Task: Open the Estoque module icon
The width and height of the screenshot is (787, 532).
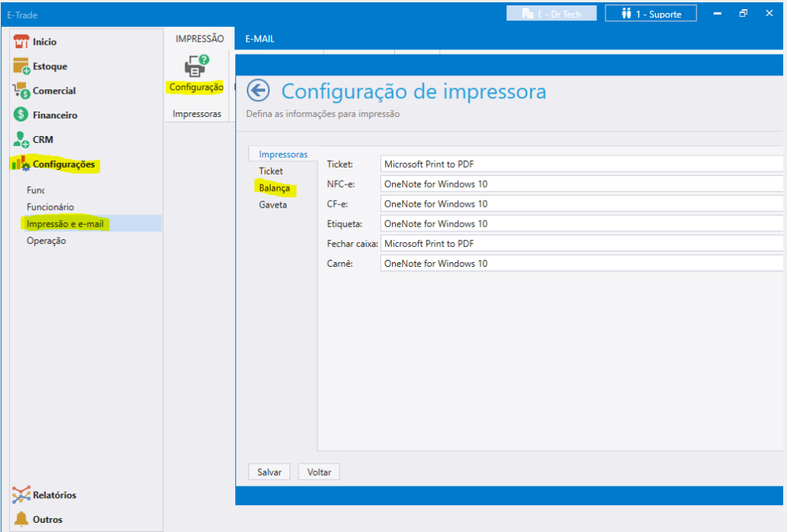Action: (x=22, y=67)
